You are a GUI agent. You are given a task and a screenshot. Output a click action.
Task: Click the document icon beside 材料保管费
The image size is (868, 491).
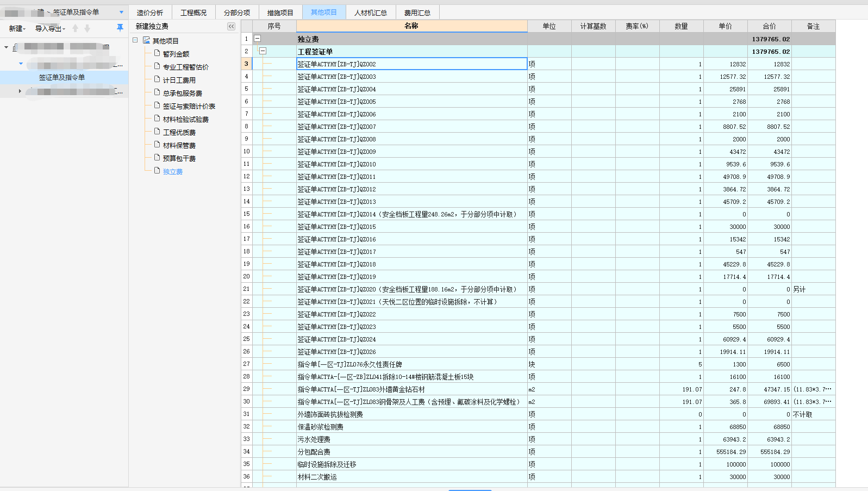(157, 145)
